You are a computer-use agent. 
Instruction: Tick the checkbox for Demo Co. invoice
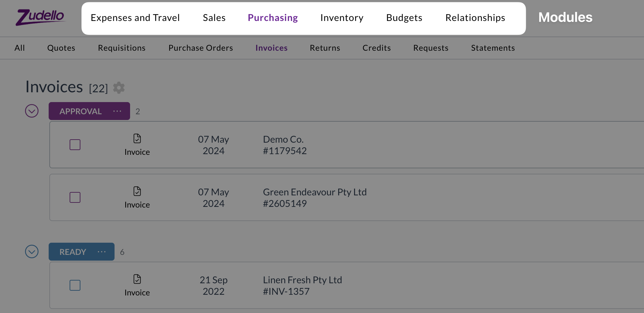click(x=75, y=145)
